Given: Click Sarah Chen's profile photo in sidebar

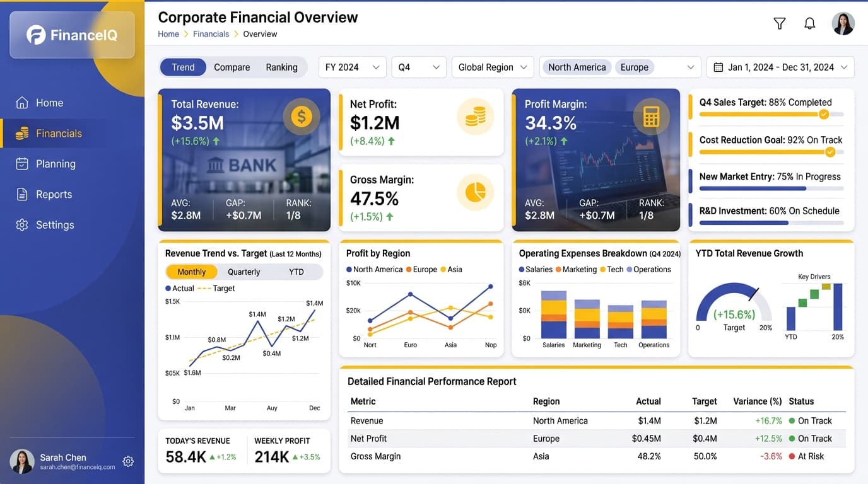Looking at the screenshot, I should (22, 461).
